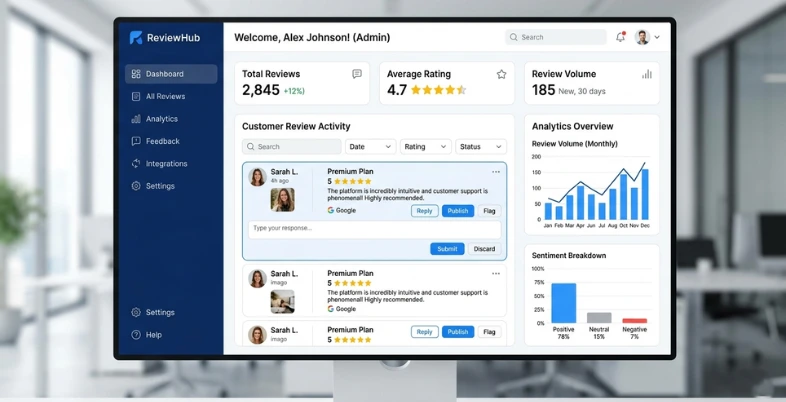Click the Help question mark icon
The image size is (786, 402).
point(136,335)
